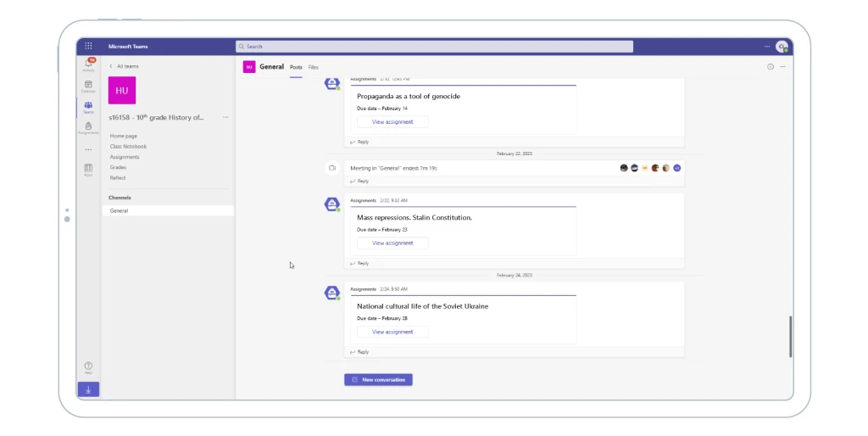Click 'Due date – February 23' text
The image size is (868, 436).
[x=382, y=229]
